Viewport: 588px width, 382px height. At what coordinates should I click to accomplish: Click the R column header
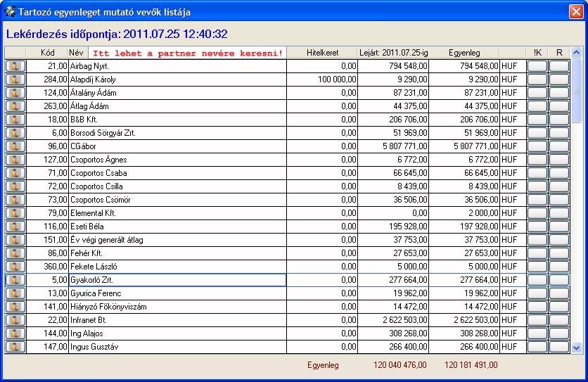559,53
